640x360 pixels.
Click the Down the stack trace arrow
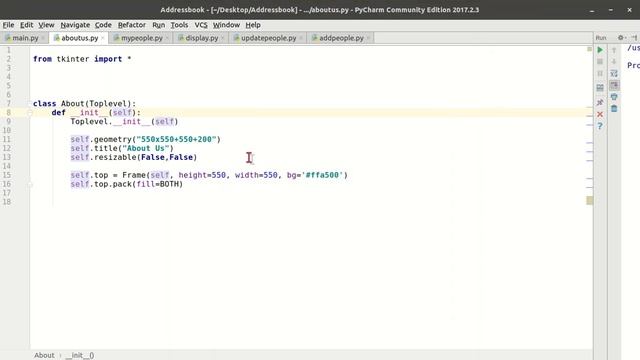click(x=614, y=62)
